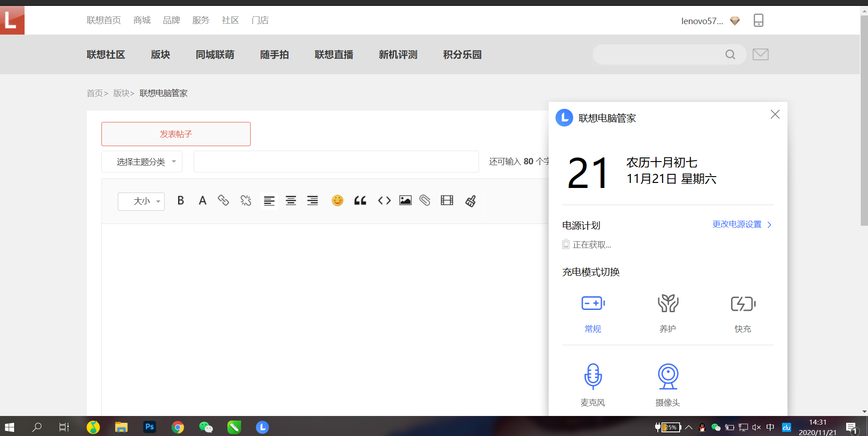Center align text in editor

pyautogui.click(x=291, y=201)
